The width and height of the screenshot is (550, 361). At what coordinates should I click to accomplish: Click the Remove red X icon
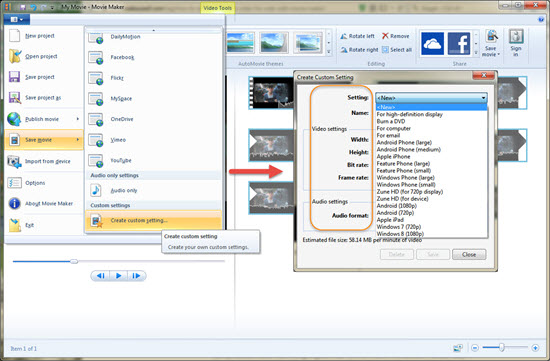tap(385, 36)
